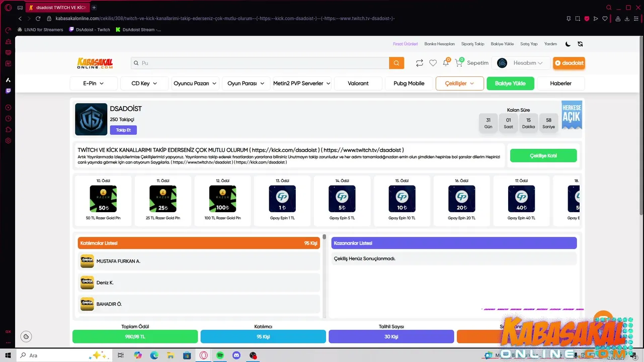Click participant BAHADIR Ö.
Viewport: 644px width, 362px height.
pyautogui.click(x=199, y=304)
